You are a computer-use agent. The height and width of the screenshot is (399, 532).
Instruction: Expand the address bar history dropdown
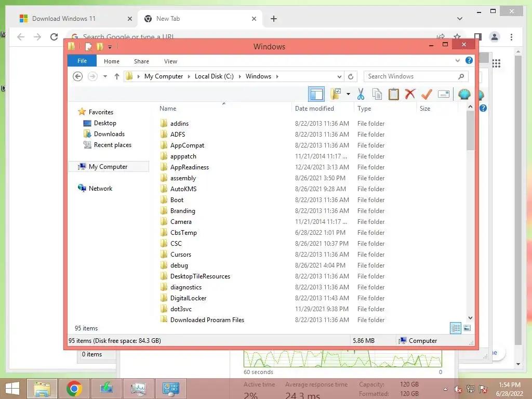(339, 76)
